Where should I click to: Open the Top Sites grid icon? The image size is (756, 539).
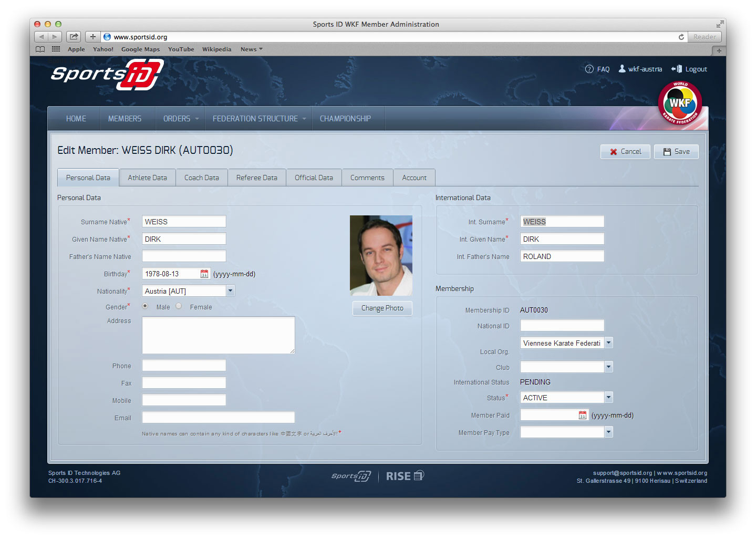click(x=56, y=49)
